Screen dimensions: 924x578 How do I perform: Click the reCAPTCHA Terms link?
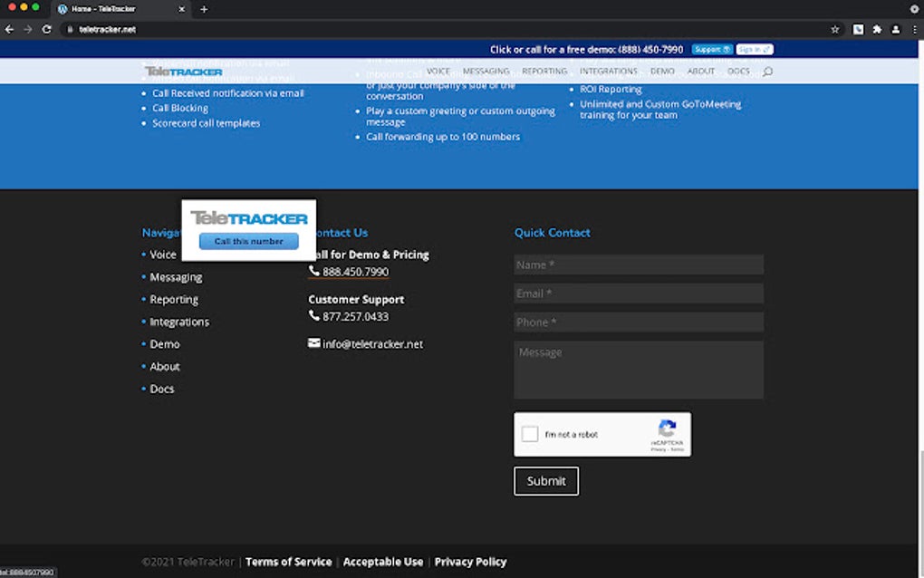click(x=678, y=449)
